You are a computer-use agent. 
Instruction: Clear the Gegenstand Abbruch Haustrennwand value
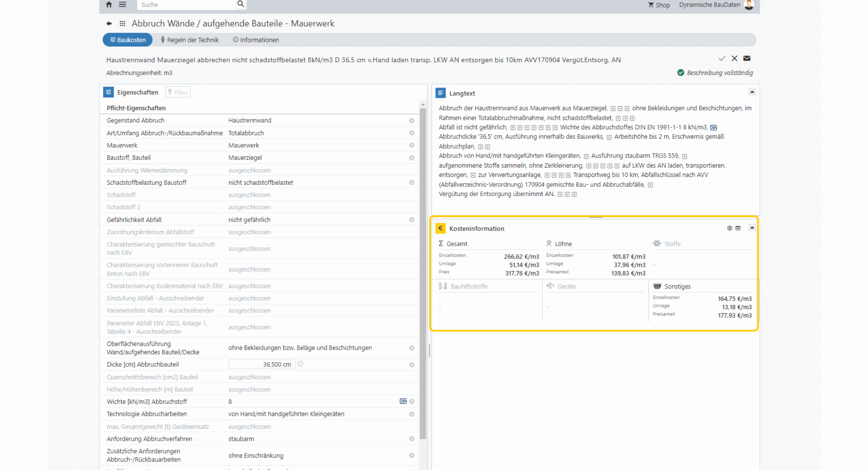(411, 121)
